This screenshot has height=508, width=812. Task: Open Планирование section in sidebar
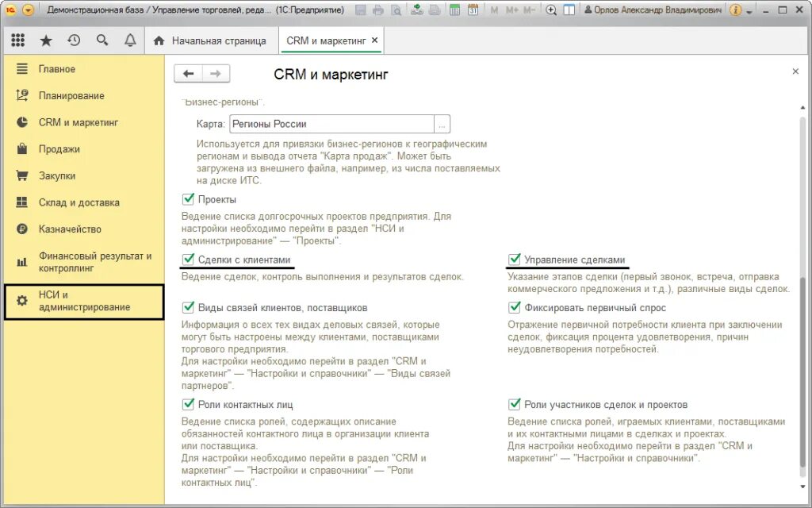pyautogui.click(x=84, y=96)
